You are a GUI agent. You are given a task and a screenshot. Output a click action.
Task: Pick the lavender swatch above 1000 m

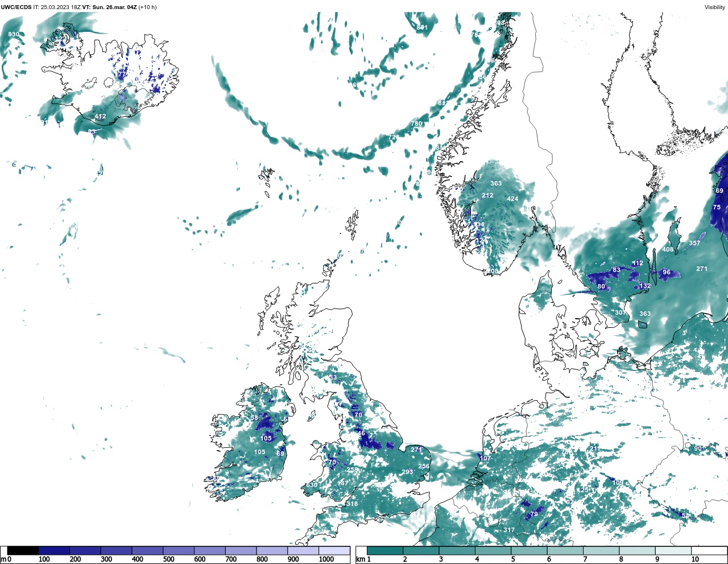point(334,550)
